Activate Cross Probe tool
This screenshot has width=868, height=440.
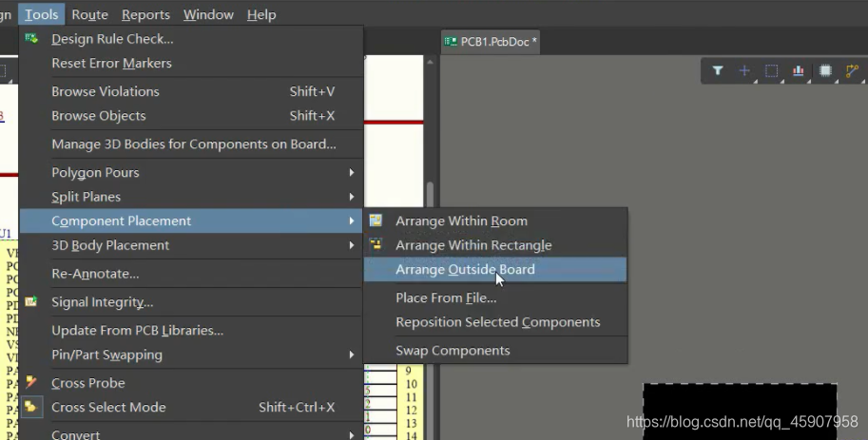point(191,383)
